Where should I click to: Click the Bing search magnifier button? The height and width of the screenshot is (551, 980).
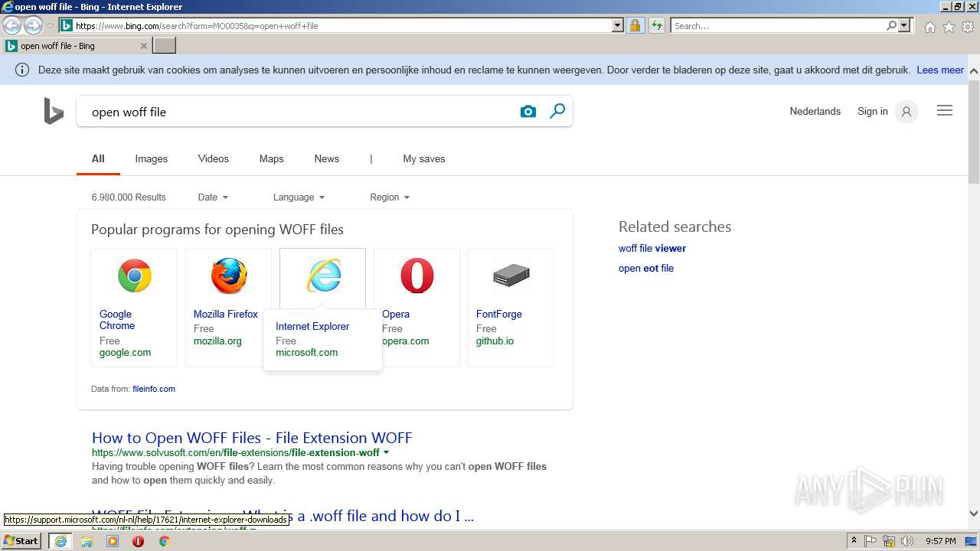coord(557,111)
